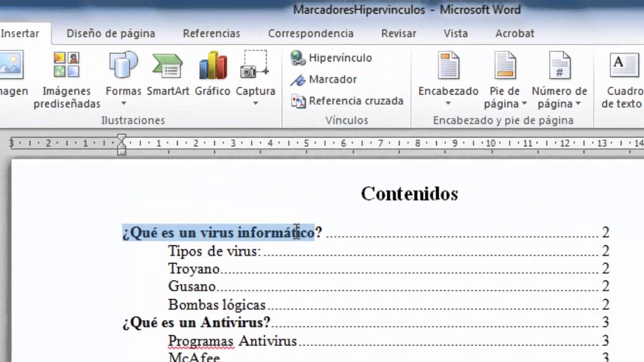Click the '¿Qué es un virus informático?' entry

[222, 233]
